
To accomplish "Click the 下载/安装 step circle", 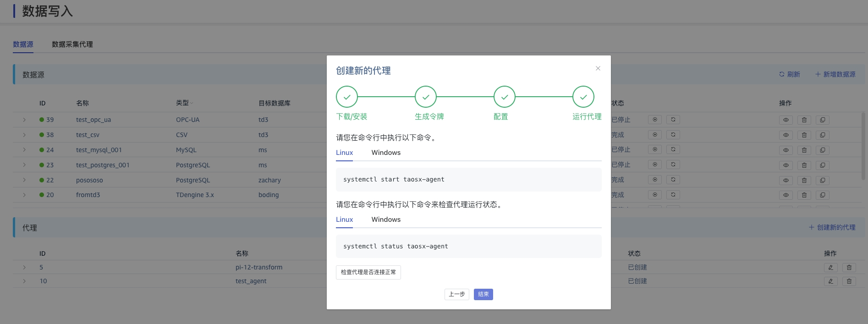I will click(x=347, y=97).
